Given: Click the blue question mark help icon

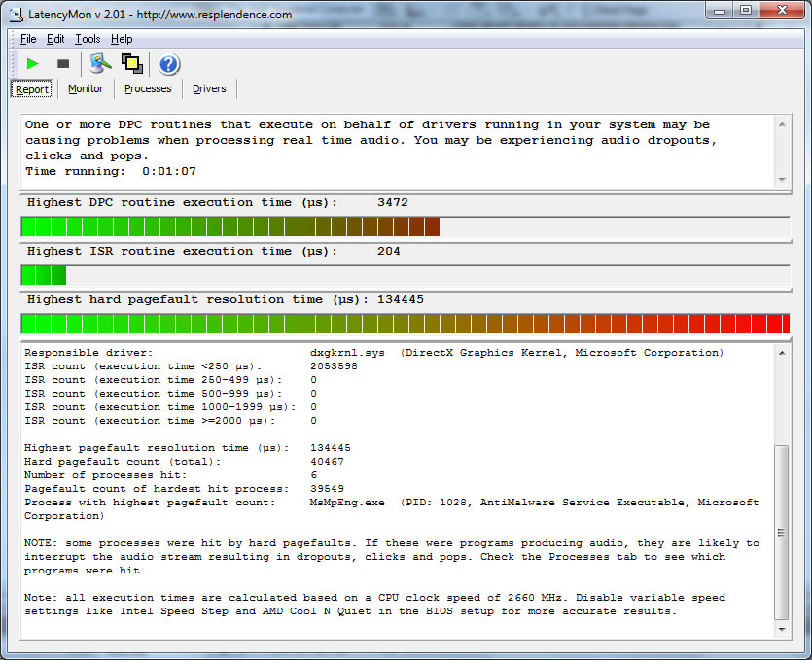Looking at the screenshot, I should coord(168,64).
